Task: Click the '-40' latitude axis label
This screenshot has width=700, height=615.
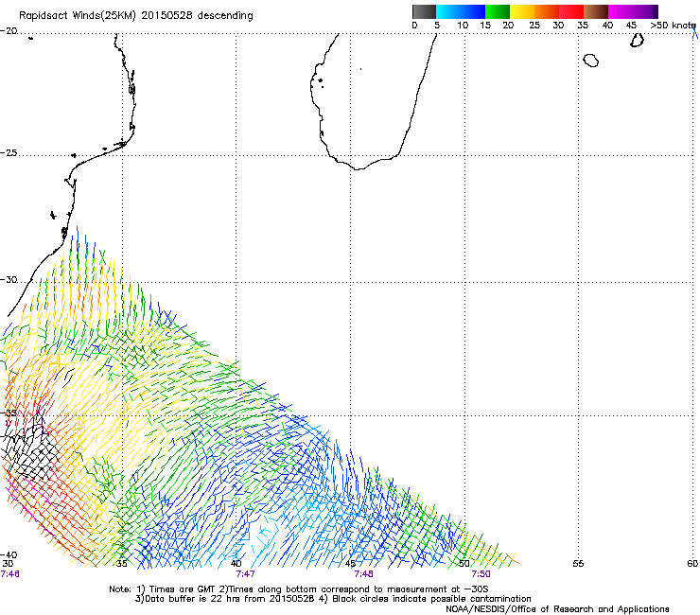Action: [9, 555]
